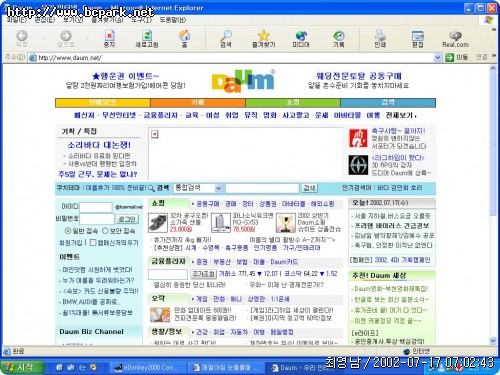Click the vertical page scrollbar
The height and width of the screenshot is (375, 500).
point(493,204)
